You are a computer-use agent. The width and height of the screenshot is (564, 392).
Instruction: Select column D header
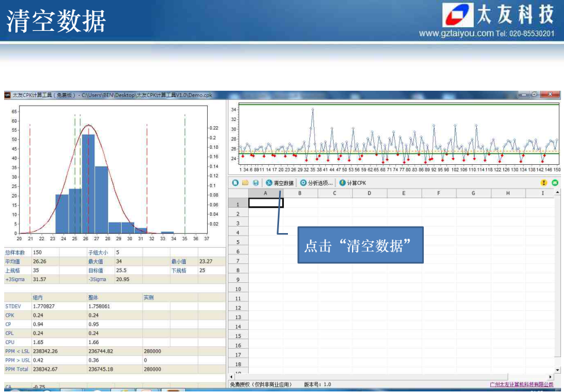click(369, 193)
